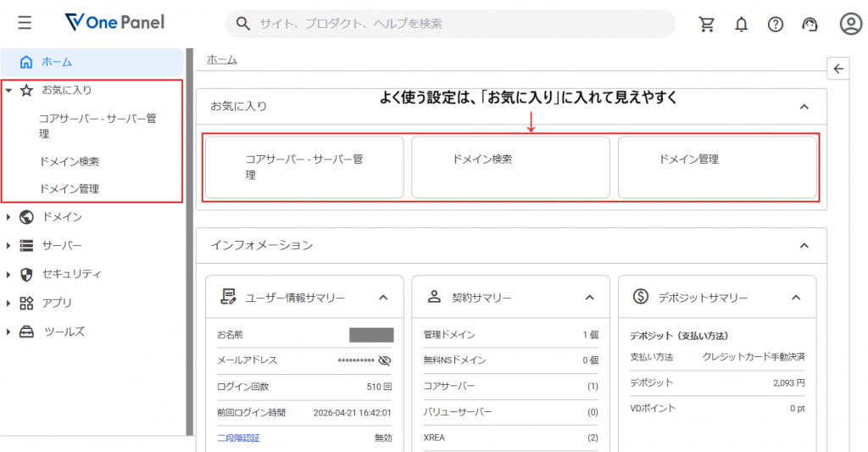Screen dimensions: 868x452
Task: Select ホーム in the sidebar
Action: point(92,62)
